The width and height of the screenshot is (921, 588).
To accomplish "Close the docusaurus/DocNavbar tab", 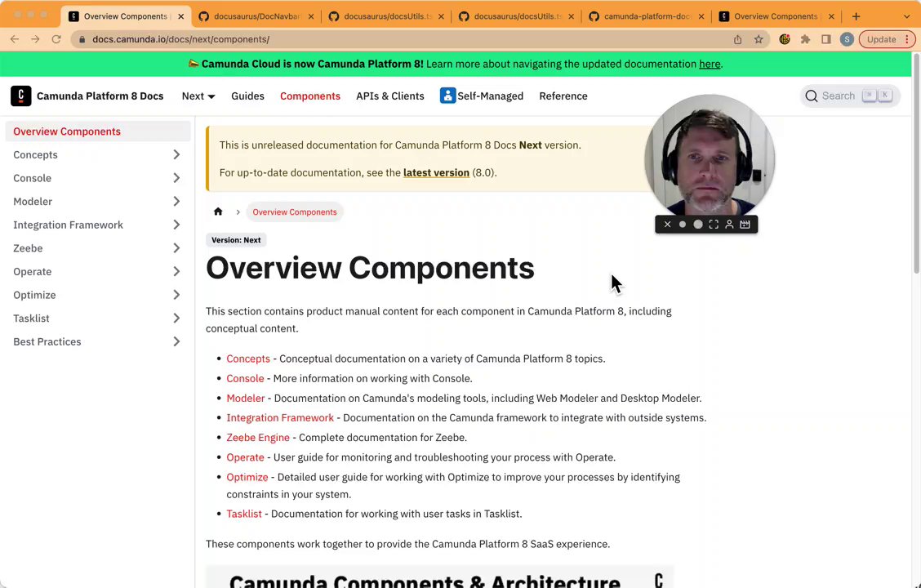I will click(x=311, y=16).
